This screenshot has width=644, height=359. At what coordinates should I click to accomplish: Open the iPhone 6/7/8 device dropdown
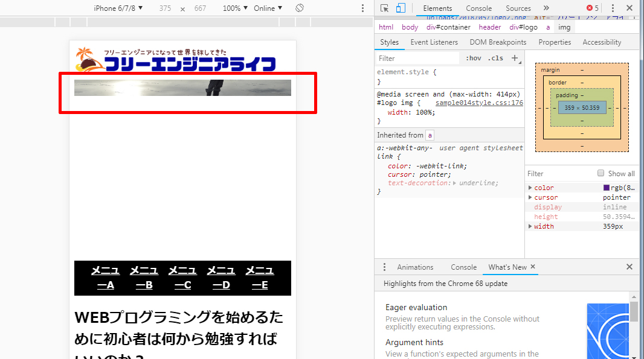pyautogui.click(x=118, y=8)
